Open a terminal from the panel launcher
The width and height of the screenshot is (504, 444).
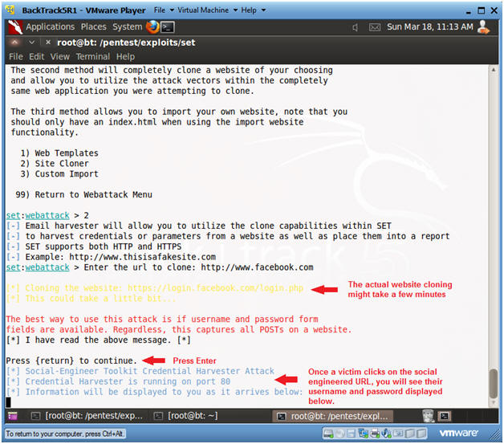(x=168, y=27)
